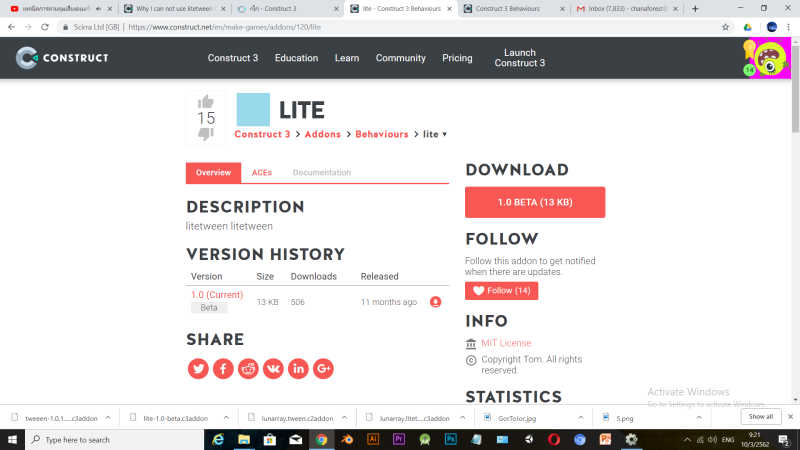The height and width of the screenshot is (450, 800).
Task: Open the MIT License link
Action: [506, 343]
